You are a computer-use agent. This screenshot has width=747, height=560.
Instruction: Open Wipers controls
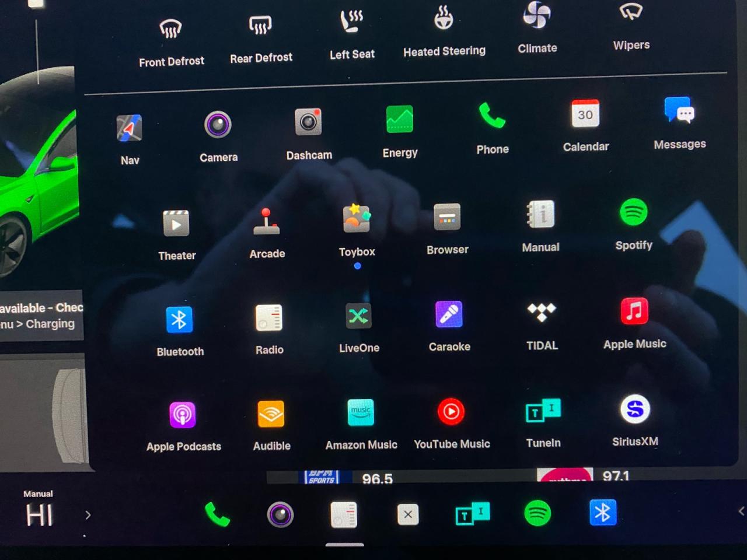631,13
